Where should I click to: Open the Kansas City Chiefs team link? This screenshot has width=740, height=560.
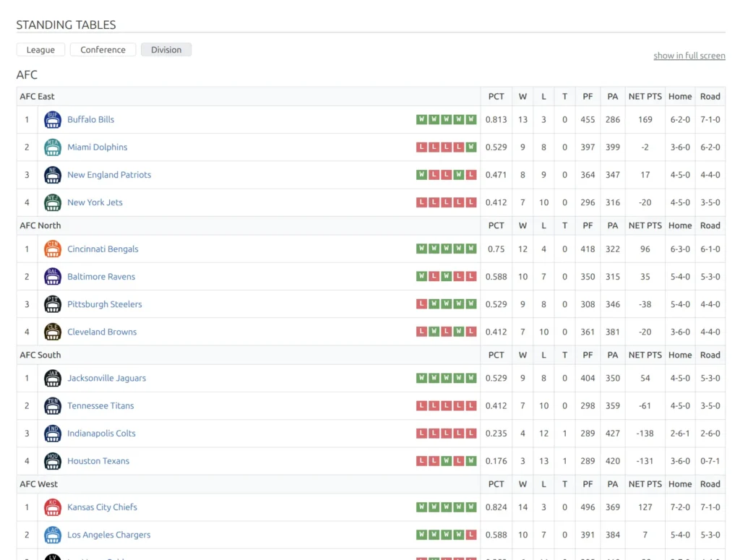(102, 507)
